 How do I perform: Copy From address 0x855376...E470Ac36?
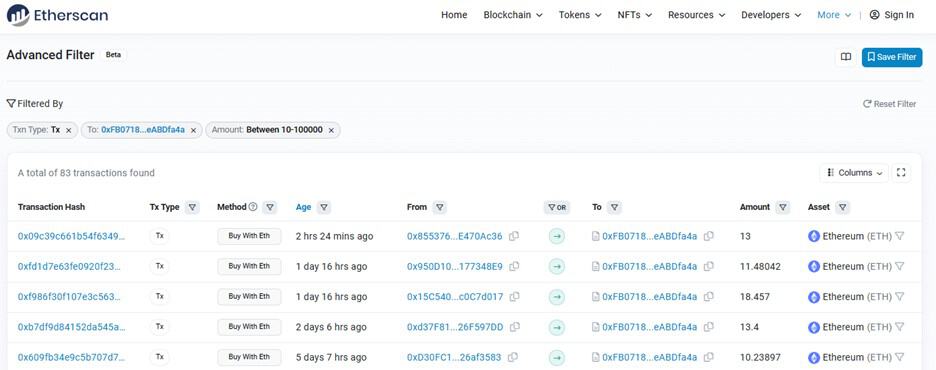pyautogui.click(x=514, y=236)
